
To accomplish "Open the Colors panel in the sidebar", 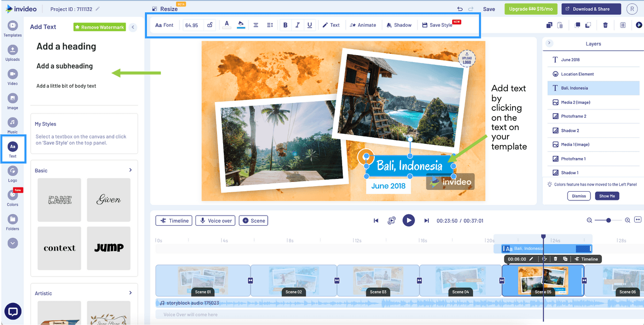I will (x=12, y=195).
